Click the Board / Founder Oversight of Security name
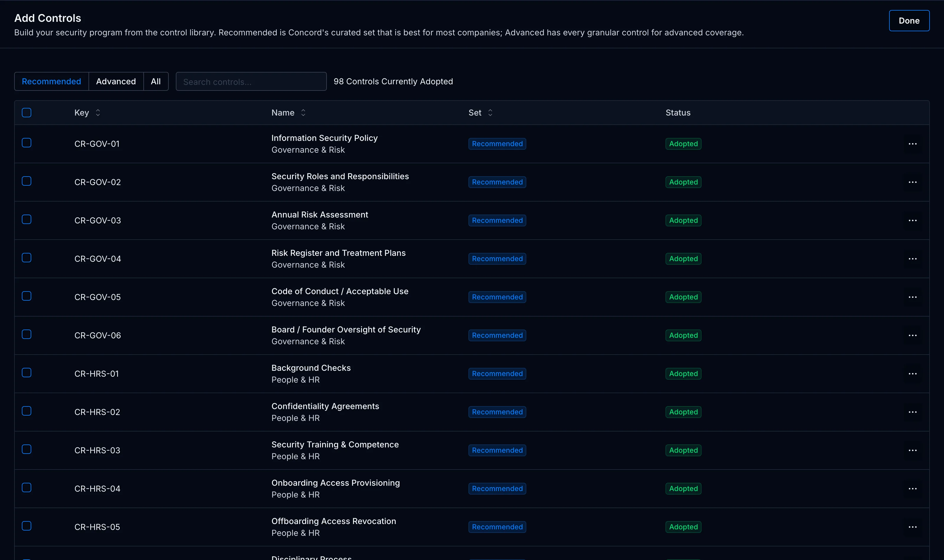The image size is (944, 560). (x=346, y=330)
